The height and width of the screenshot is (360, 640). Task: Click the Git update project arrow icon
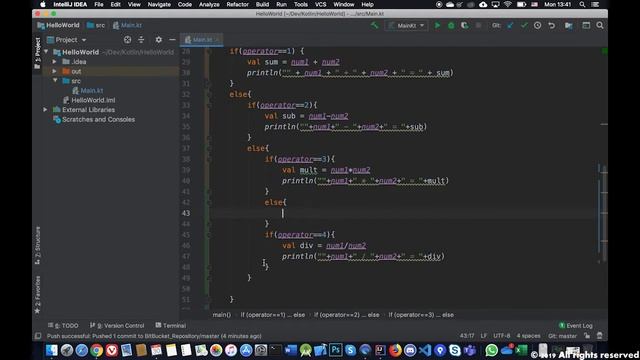point(510,25)
